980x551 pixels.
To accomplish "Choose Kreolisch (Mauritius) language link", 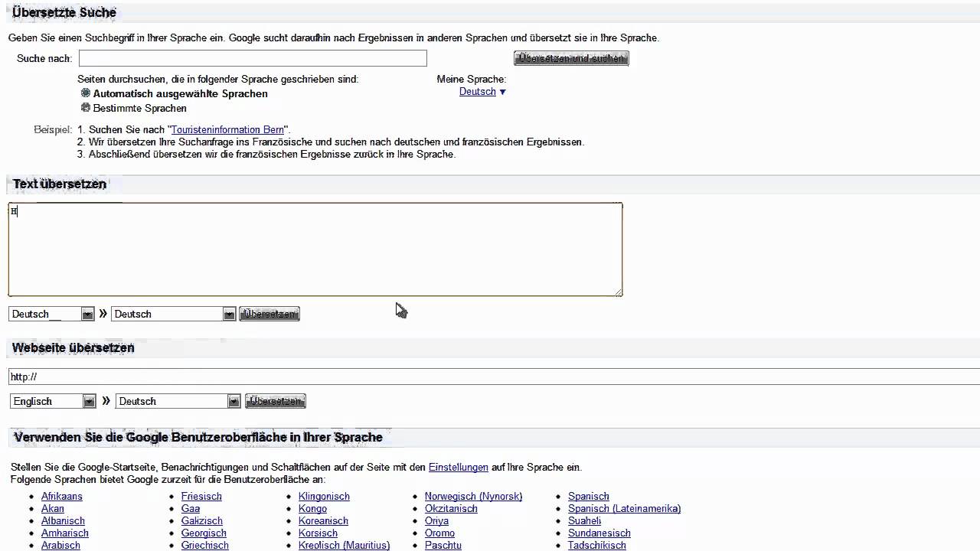I will point(344,545).
